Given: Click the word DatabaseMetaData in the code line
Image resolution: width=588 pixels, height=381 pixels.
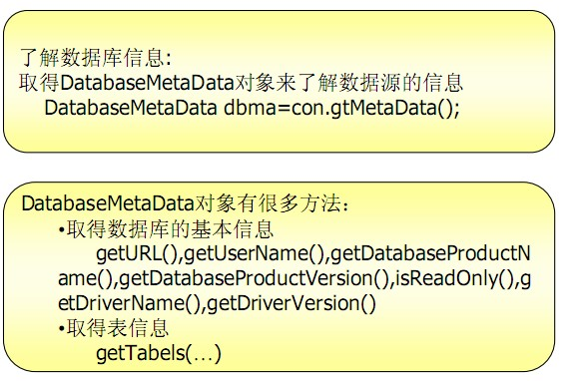Looking at the screenshot, I should (131, 108).
